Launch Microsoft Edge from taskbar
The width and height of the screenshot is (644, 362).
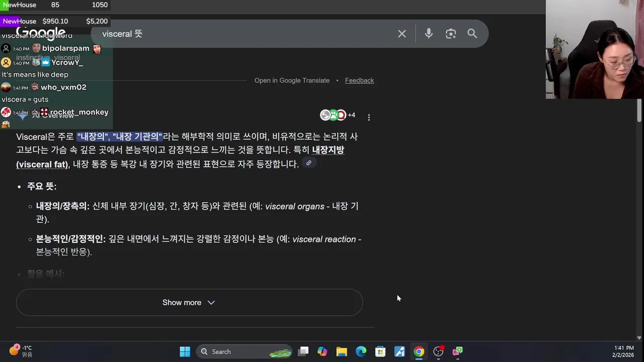pyautogui.click(x=361, y=351)
